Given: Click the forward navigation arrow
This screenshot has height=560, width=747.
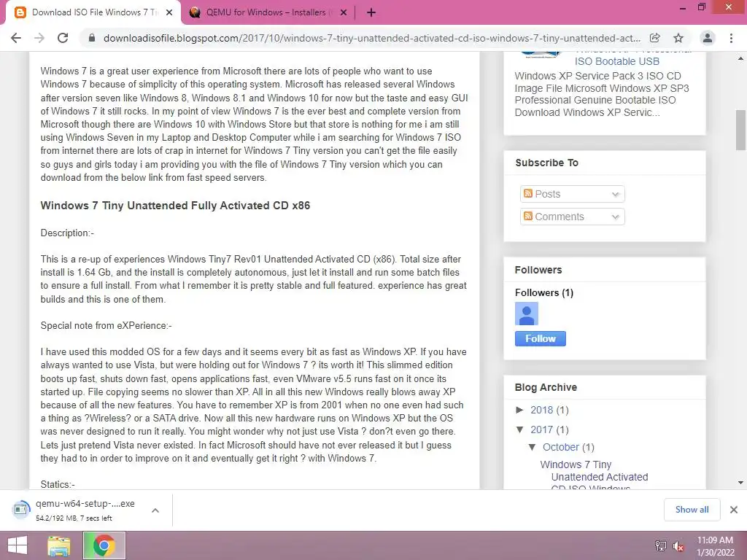Looking at the screenshot, I should 39,38.
